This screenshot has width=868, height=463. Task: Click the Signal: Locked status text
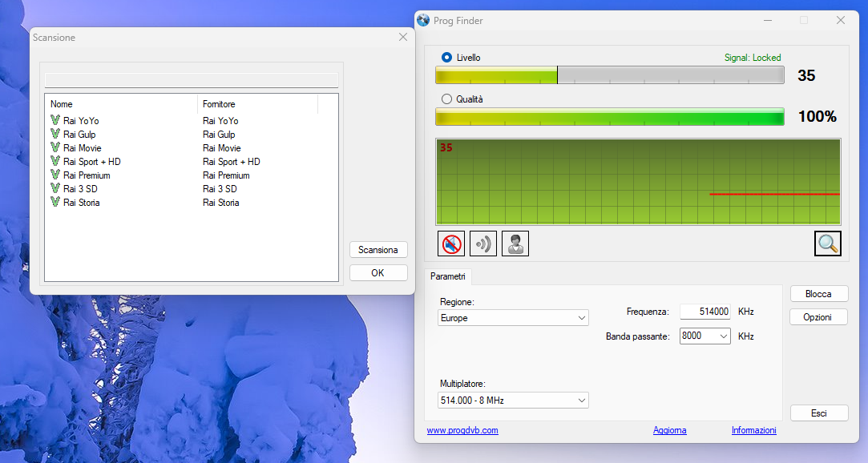pos(753,58)
